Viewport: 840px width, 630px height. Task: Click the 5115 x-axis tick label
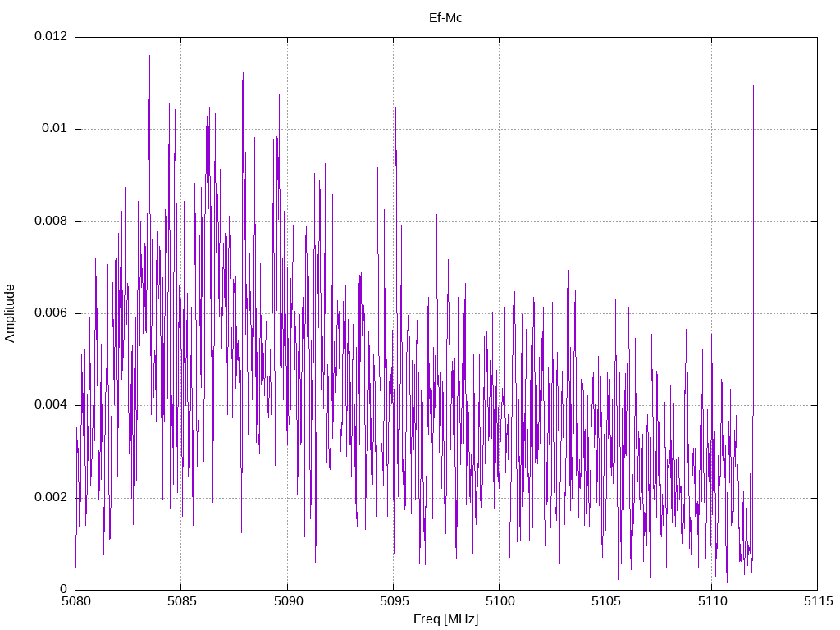coord(818,601)
